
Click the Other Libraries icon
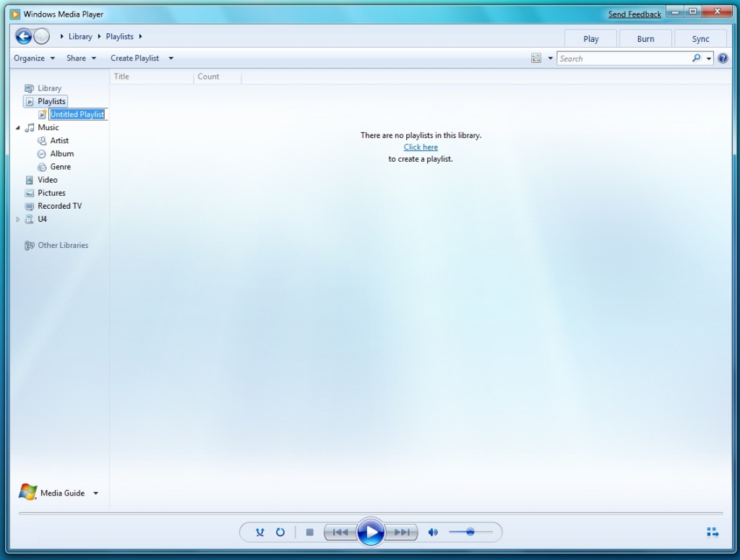tap(29, 246)
